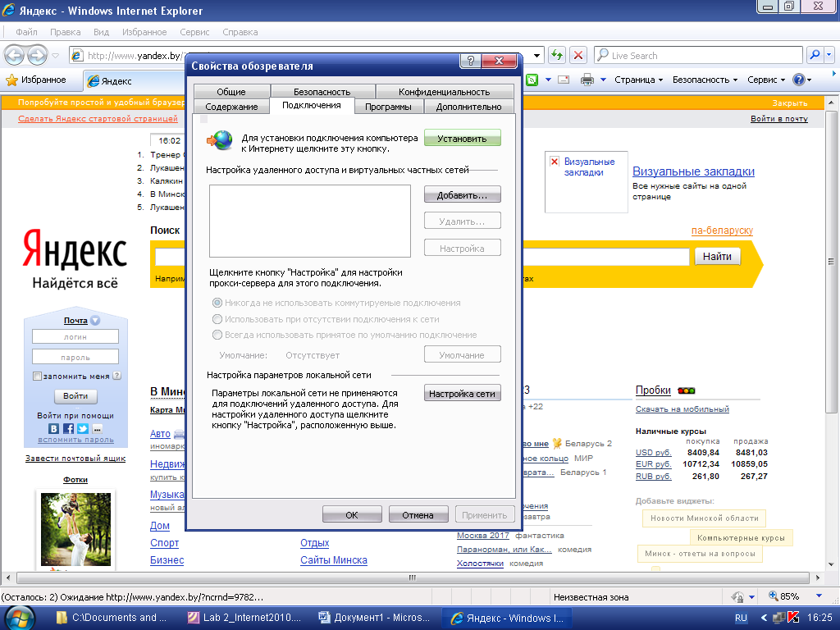The height and width of the screenshot is (630, 840).
Task: Expand the zoom level dropdown arrow
Action: point(819,596)
